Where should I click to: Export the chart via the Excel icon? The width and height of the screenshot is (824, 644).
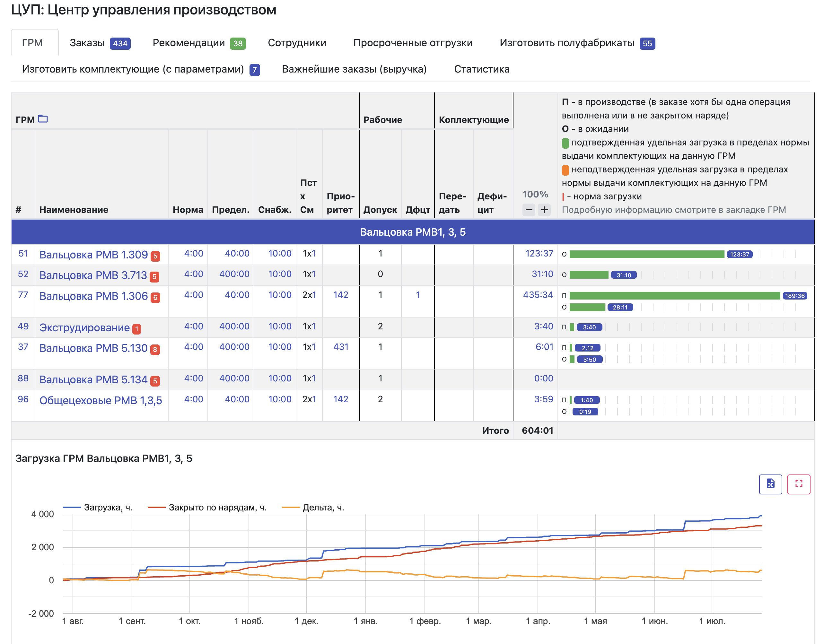tap(770, 484)
